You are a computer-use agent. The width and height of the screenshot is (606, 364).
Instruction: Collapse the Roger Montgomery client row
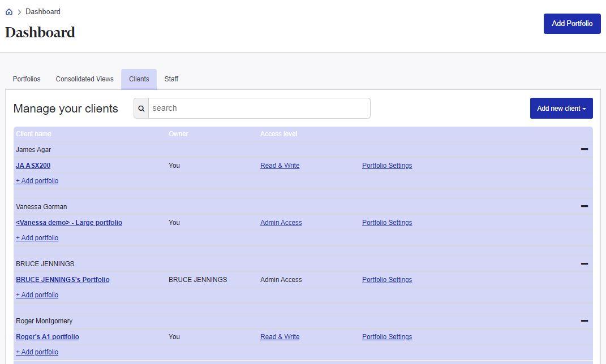pos(584,320)
